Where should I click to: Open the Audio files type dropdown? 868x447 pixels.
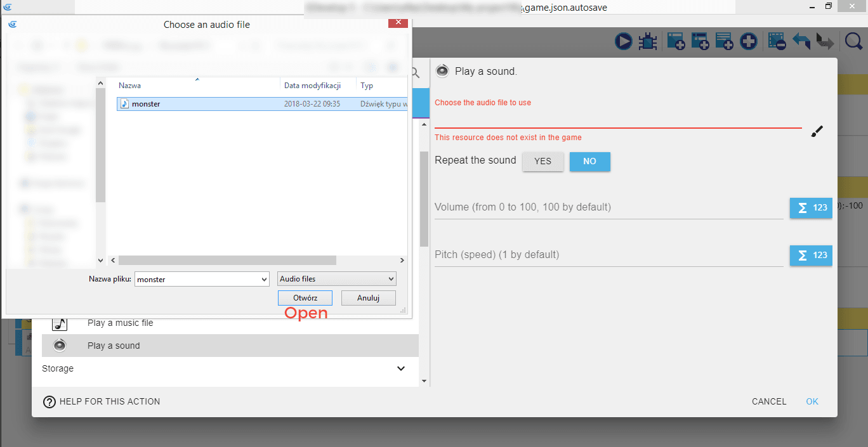tap(337, 279)
